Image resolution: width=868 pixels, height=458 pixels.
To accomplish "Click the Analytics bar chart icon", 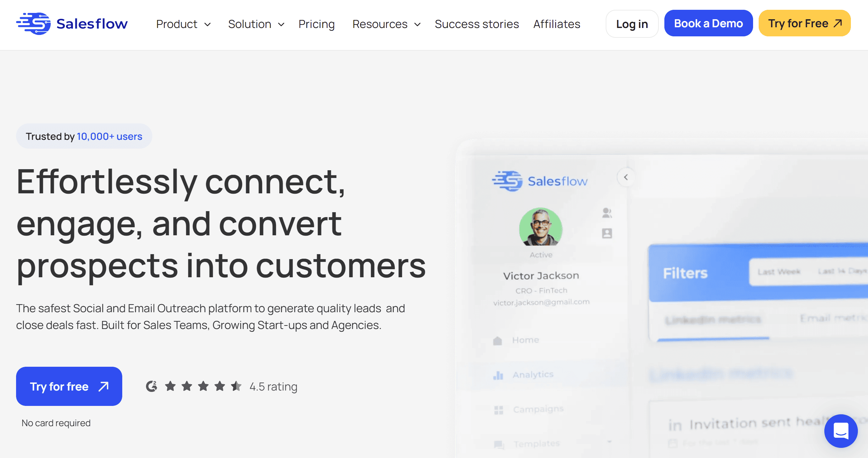I will point(498,375).
